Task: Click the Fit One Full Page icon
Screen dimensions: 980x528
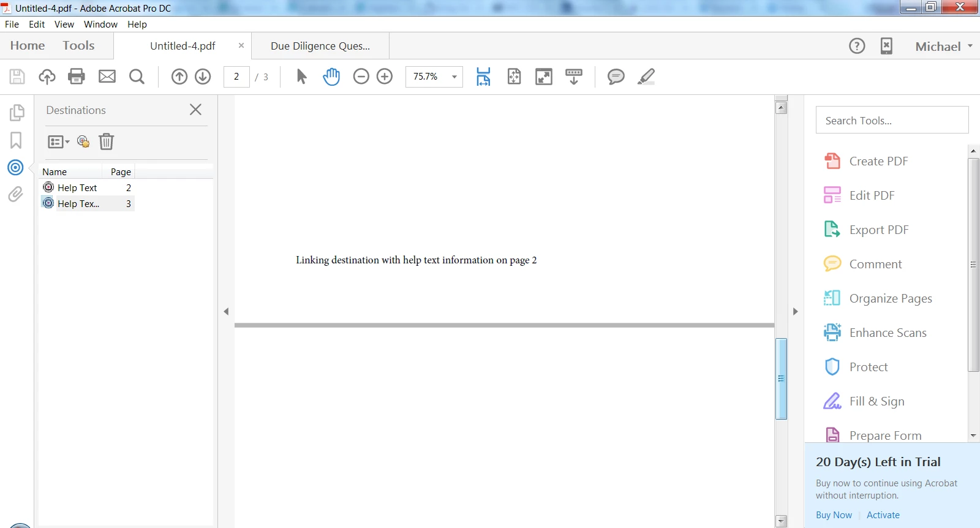Action: point(514,77)
